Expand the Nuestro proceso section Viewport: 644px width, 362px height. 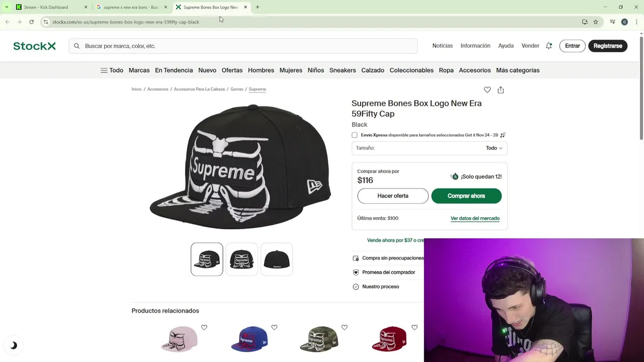[x=380, y=287]
